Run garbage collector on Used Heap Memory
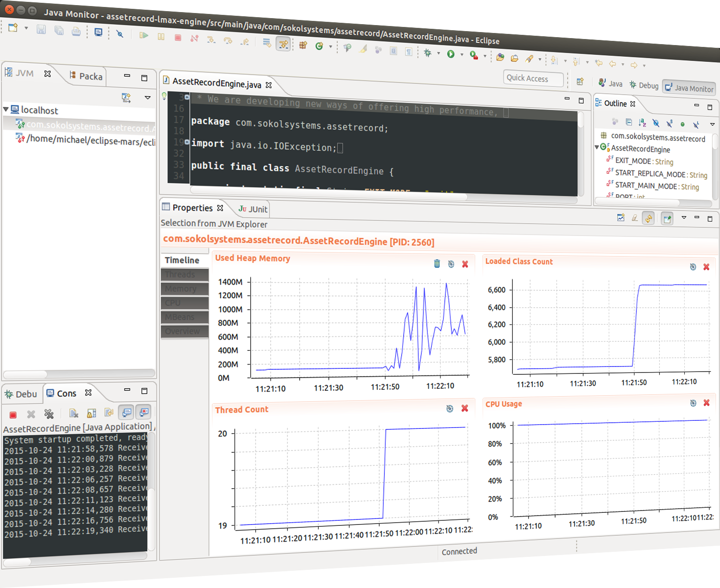The width and height of the screenshot is (720, 588). click(x=437, y=263)
